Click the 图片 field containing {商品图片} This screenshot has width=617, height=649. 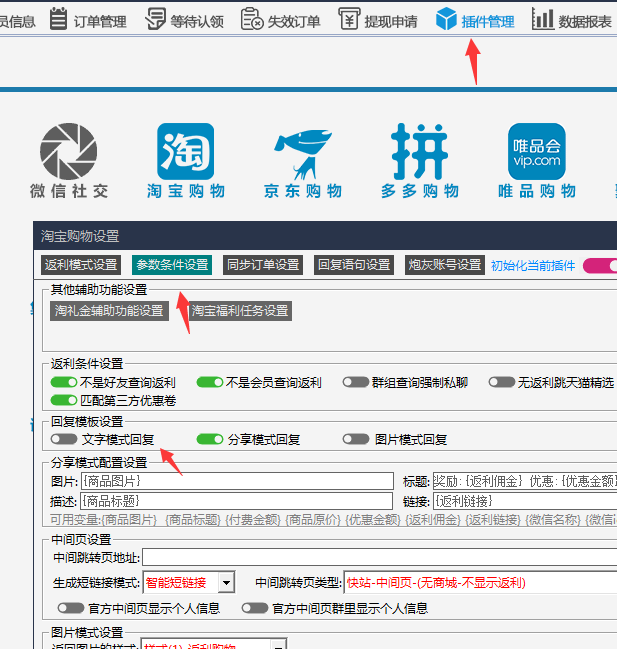coord(237,481)
